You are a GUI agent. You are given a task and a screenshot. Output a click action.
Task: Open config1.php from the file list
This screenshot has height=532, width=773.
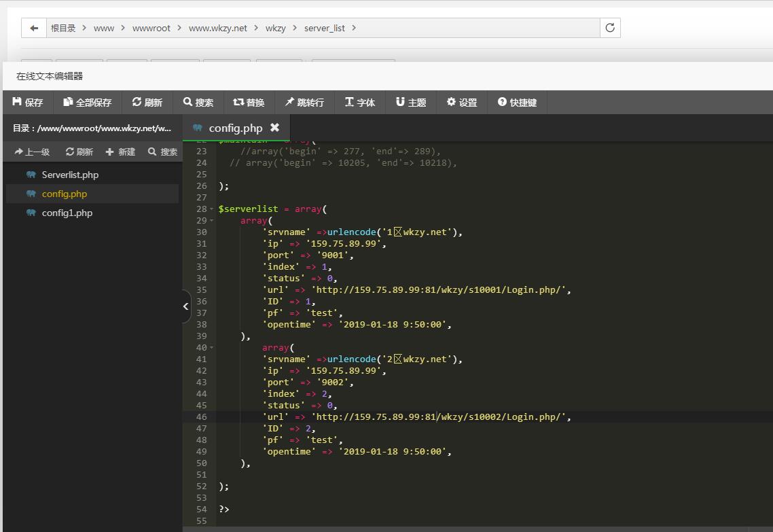67,213
